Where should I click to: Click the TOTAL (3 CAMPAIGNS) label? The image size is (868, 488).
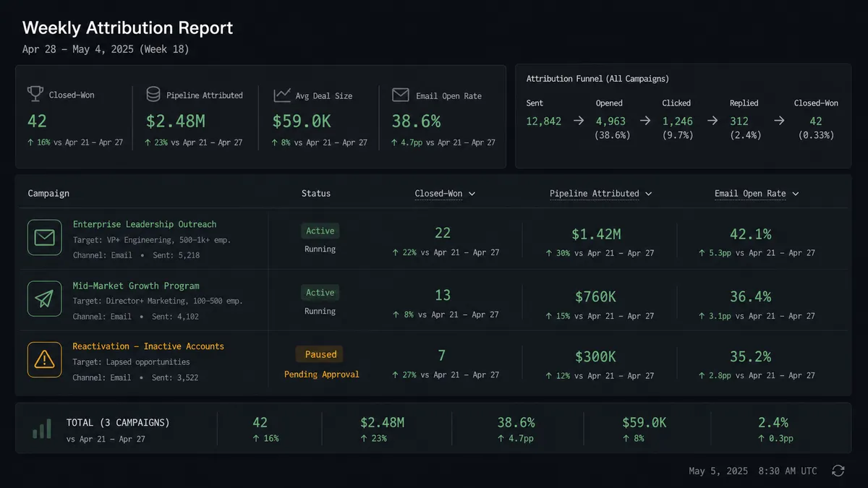tap(118, 422)
